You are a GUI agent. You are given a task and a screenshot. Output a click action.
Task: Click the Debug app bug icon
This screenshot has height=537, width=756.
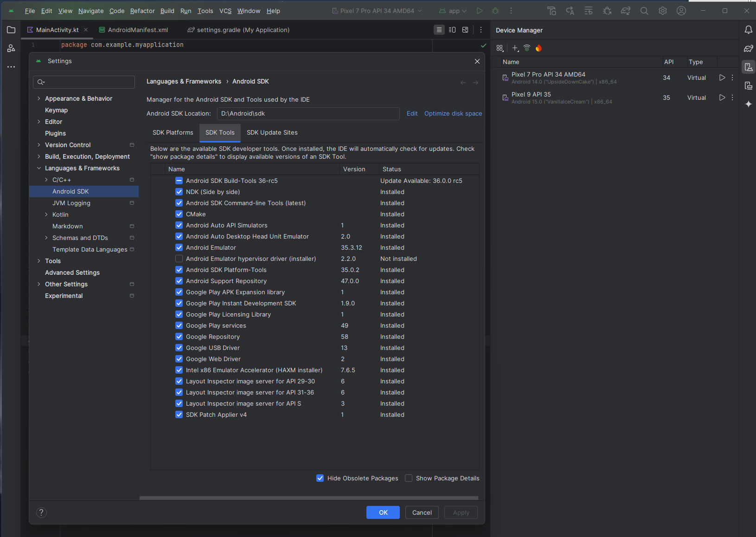(x=495, y=11)
